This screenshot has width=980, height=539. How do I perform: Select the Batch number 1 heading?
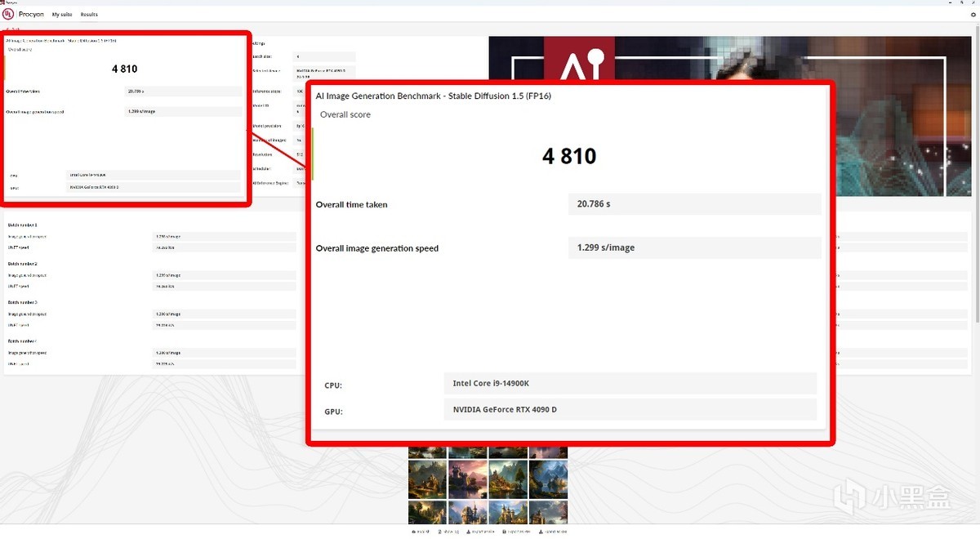coord(23,225)
